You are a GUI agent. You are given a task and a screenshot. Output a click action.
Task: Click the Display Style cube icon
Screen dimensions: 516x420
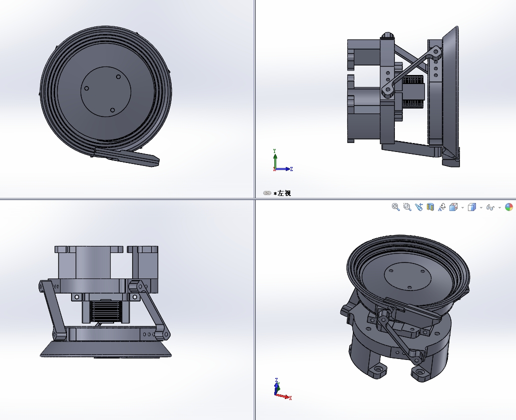tap(472, 207)
